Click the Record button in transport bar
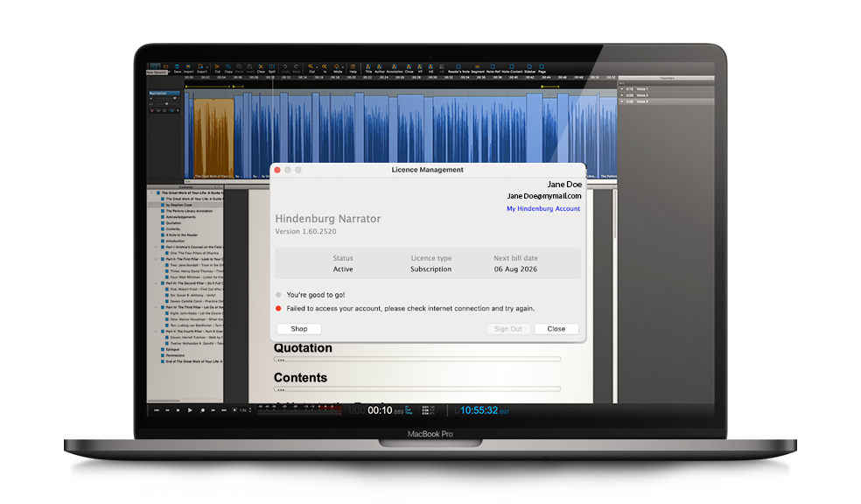861x504 pixels. [x=203, y=410]
